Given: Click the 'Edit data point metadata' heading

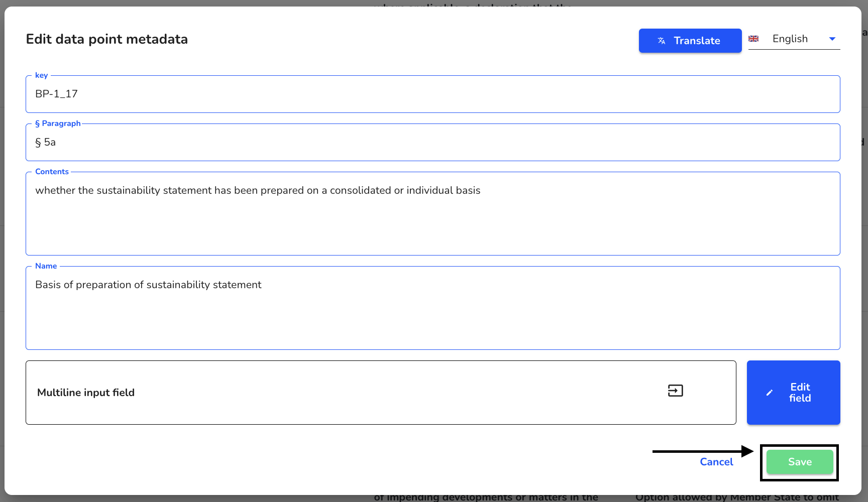Looking at the screenshot, I should pyautogui.click(x=107, y=39).
